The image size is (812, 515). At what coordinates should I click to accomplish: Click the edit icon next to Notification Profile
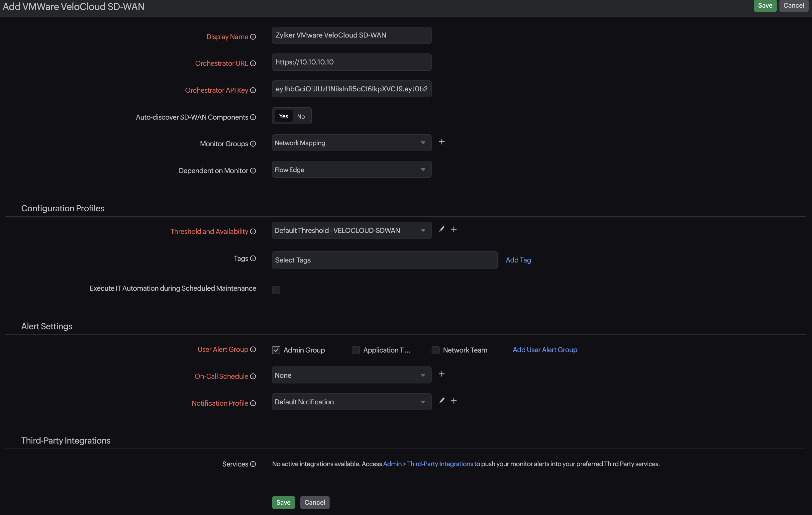coord(442,401)
